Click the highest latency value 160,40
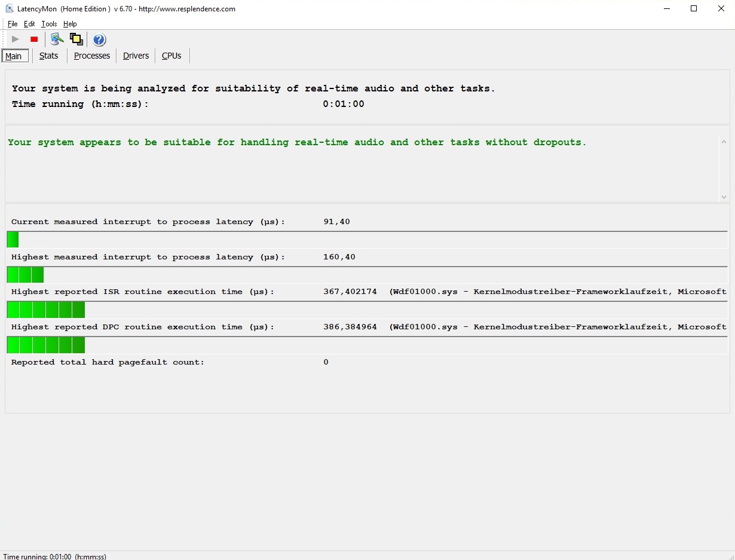The image size is (735, 560). 339,257
